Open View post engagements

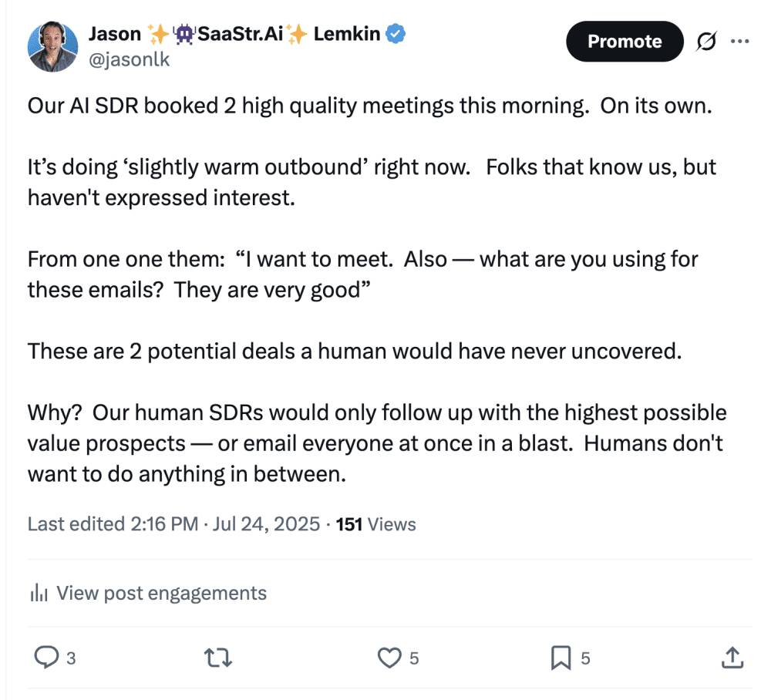click(161, 593)
